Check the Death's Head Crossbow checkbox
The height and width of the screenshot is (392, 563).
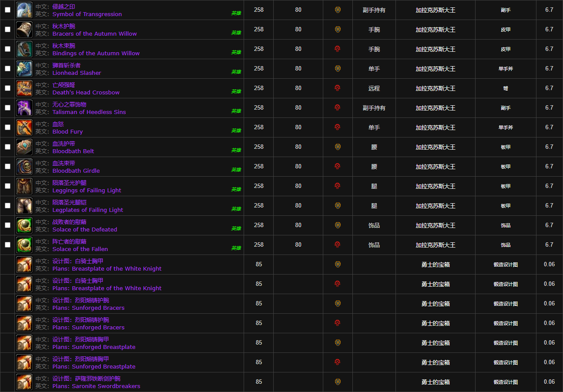pyautogui.click(x=7, y=88)
